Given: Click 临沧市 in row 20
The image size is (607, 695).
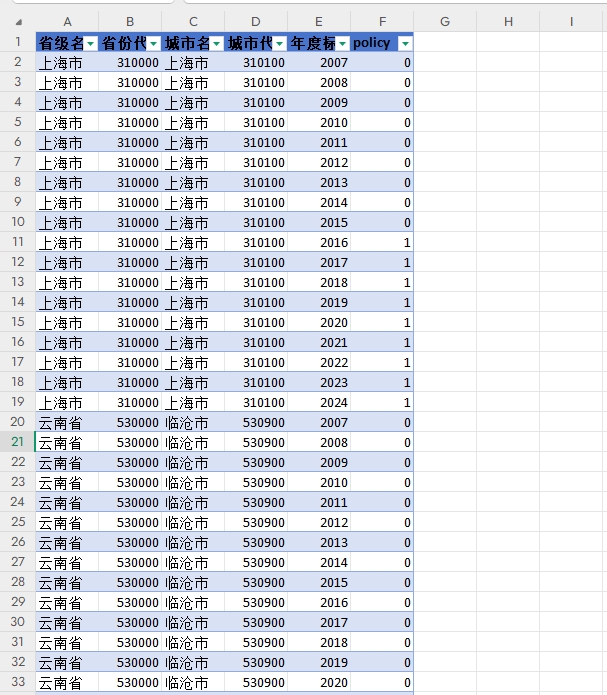Looking at the screenshot, I should [x=193, y=422].
